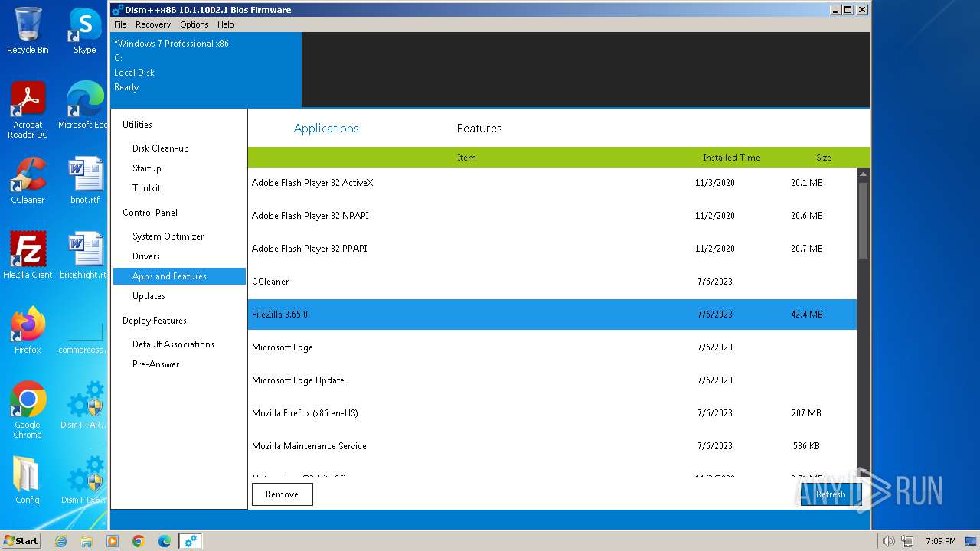Viewport: 980px width, 551px height.
Task: Click the Windows Start button
Action: click(x=21, y=540)
